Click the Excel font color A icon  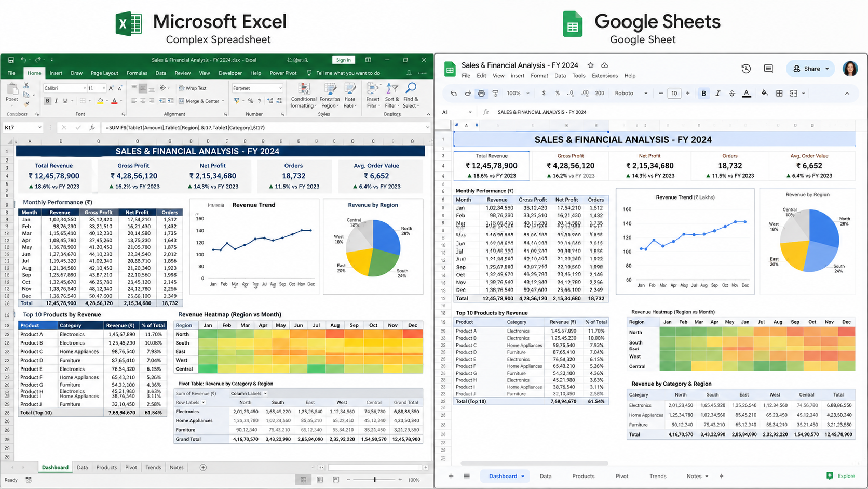[x=114, y=101]
